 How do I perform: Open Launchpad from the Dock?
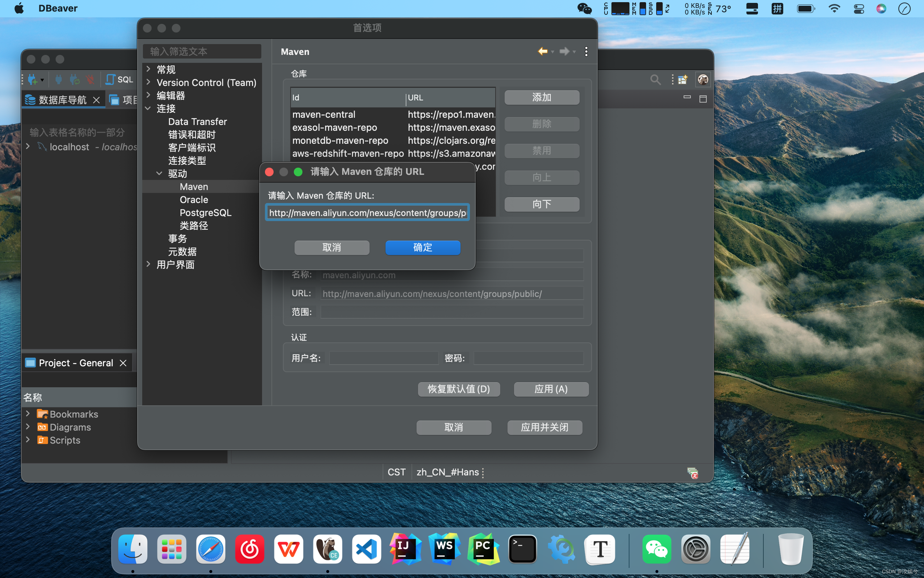point(172,549)
